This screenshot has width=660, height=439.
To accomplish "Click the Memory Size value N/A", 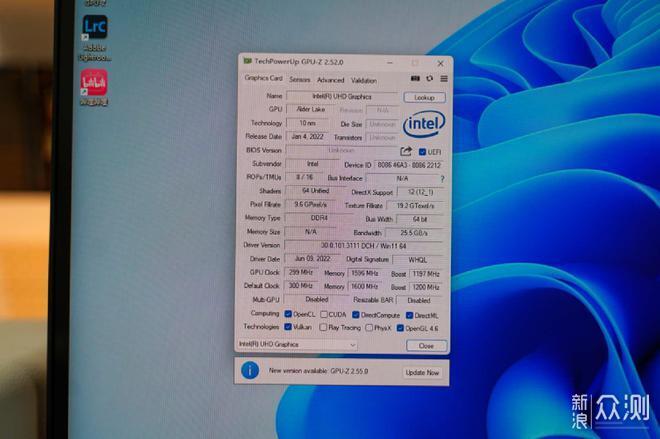I will coord(311,231).
